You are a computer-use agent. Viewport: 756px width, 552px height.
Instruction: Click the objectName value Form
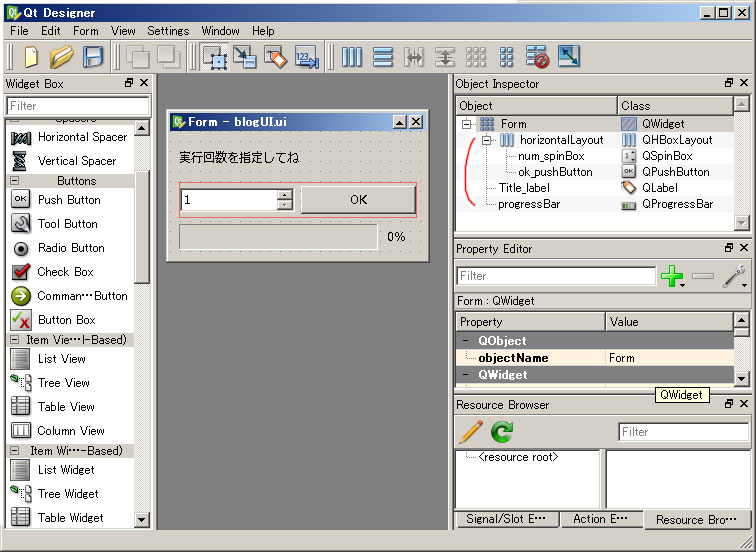669,358
